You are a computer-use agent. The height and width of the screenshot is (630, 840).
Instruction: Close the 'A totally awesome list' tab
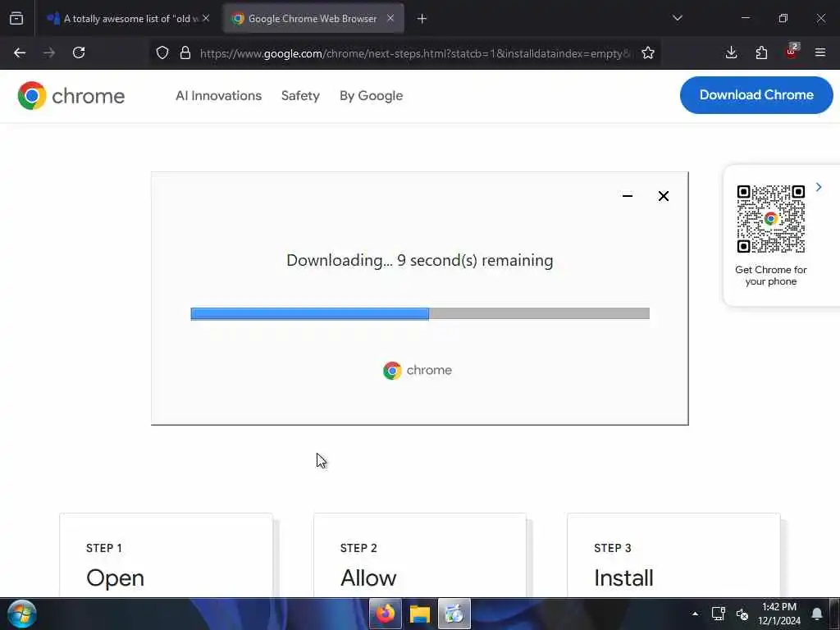206,18
